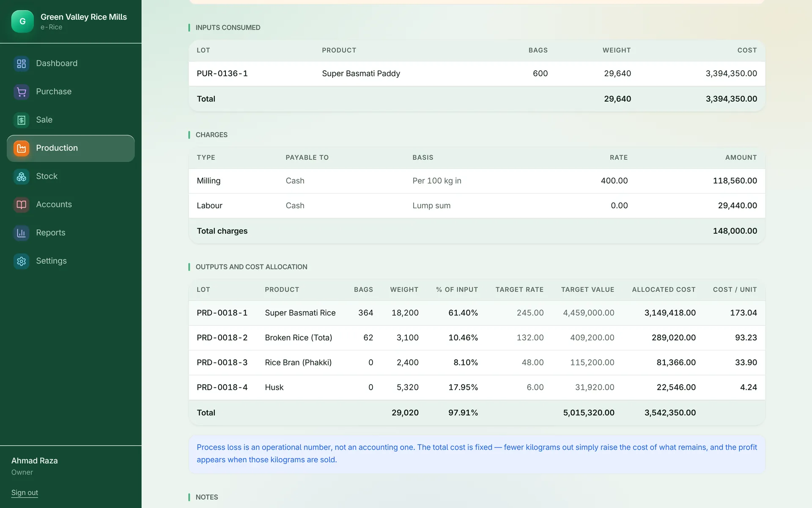Screen dimensions: 812x508
Task: Click the Rice Bran (Phakki) product name
Action: (x=298, y=363)
